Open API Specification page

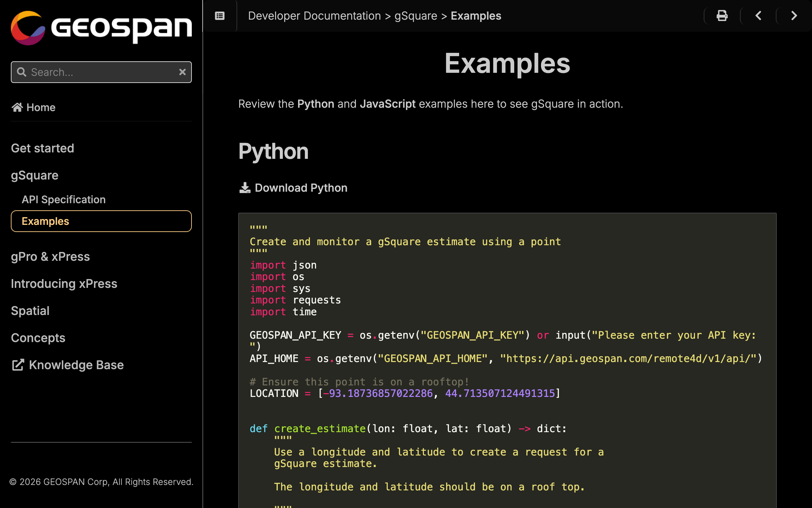[x=64, y=199]
